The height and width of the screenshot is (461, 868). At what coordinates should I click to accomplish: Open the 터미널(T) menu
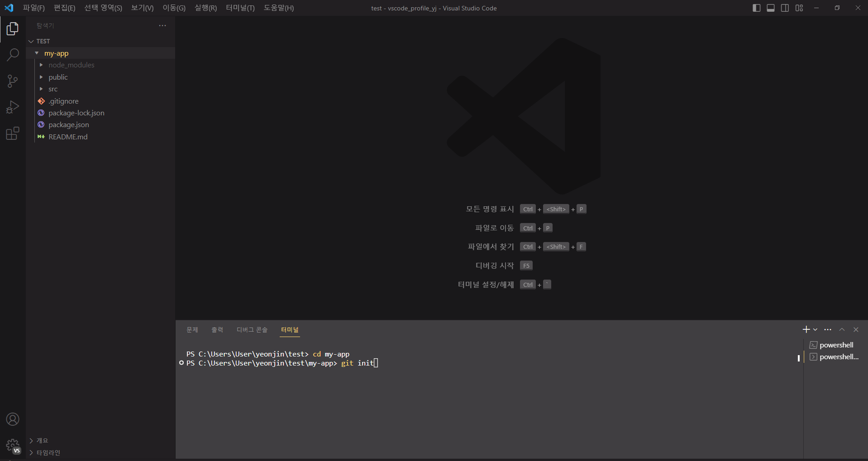coord(240,8)
